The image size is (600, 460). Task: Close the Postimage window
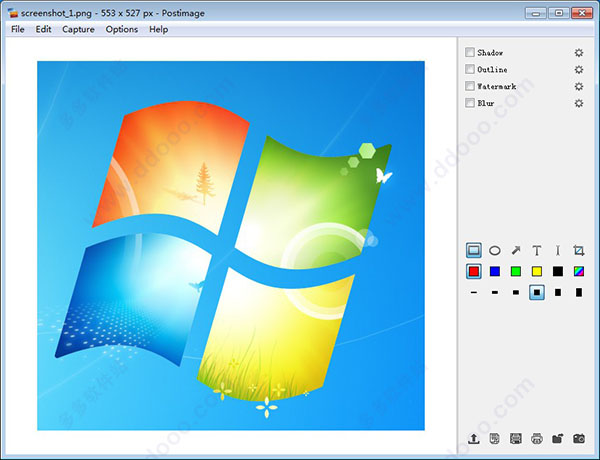click(582, 13)
